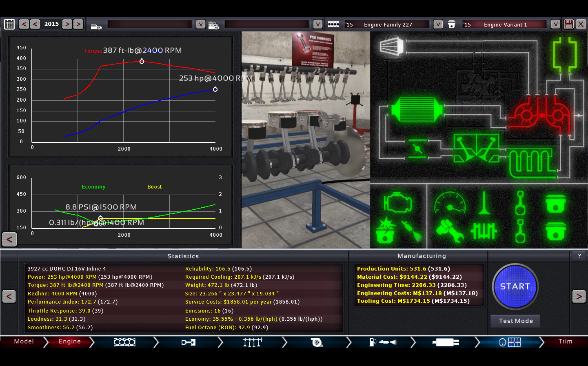Click the air filter icon
The image size is (588, 366).
coord(391,46)
